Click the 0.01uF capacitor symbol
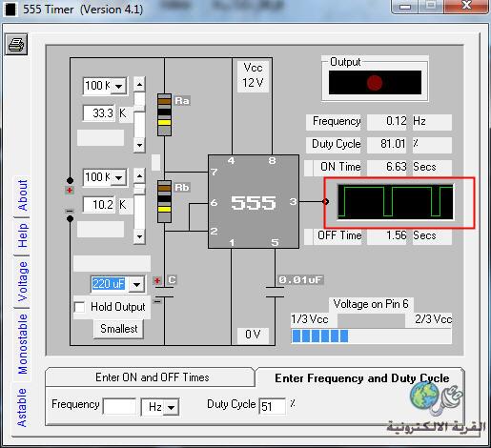Screen dimensions: 491x448 coord(275,293)
